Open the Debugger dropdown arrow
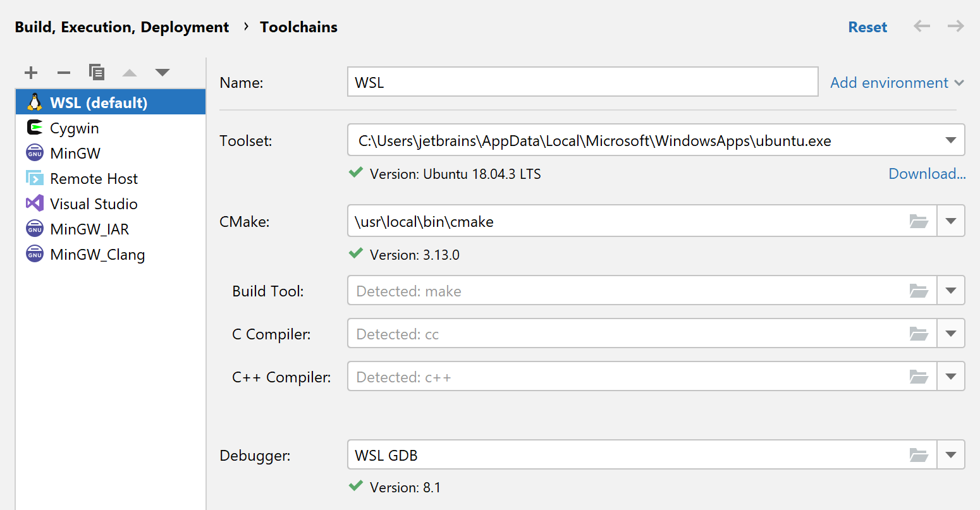Screen dimensions: 980x510 951,455
